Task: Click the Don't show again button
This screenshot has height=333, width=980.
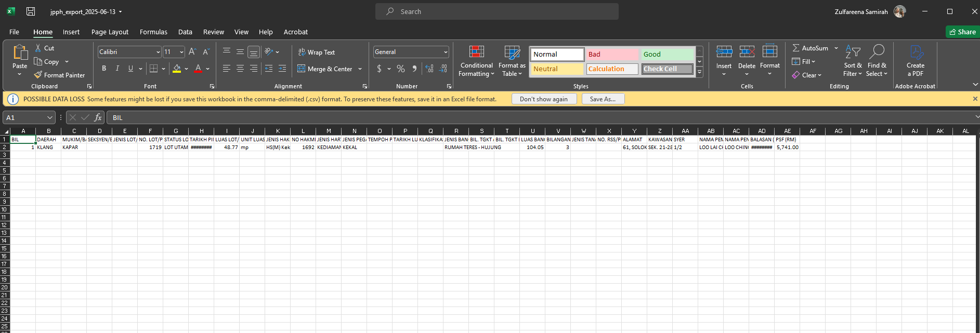Action: (x=543, y=99)
